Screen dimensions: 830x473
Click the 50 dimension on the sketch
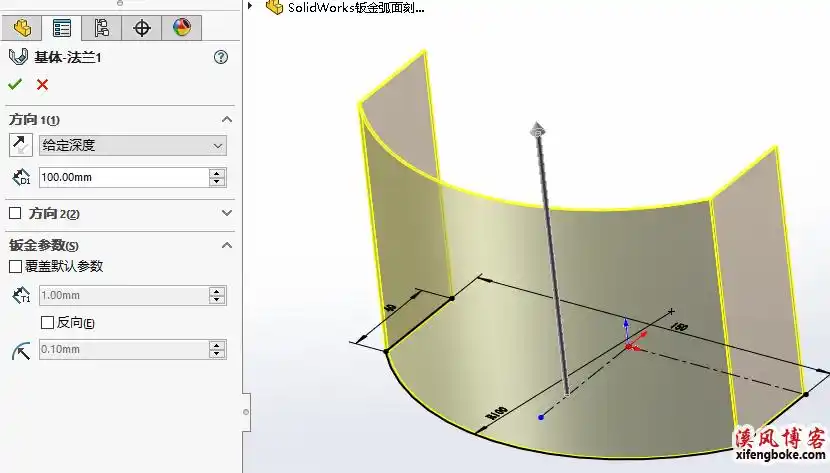pos(391,308)
